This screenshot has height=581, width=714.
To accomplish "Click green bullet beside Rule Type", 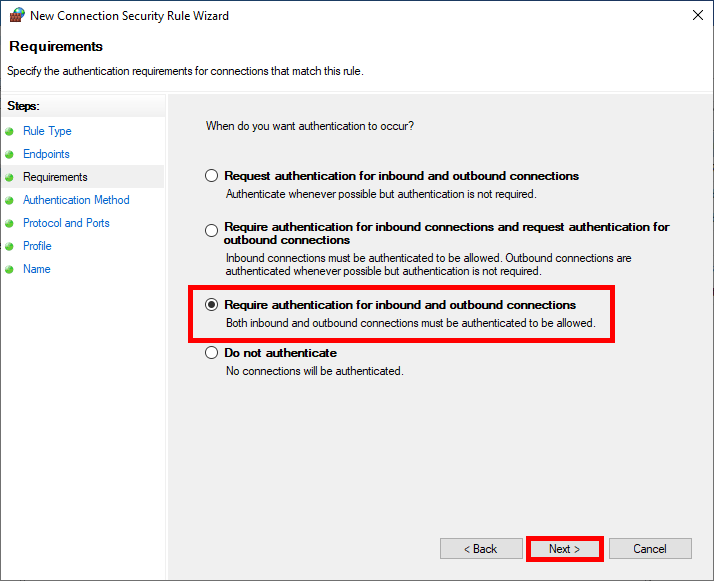I will point(9,132).
